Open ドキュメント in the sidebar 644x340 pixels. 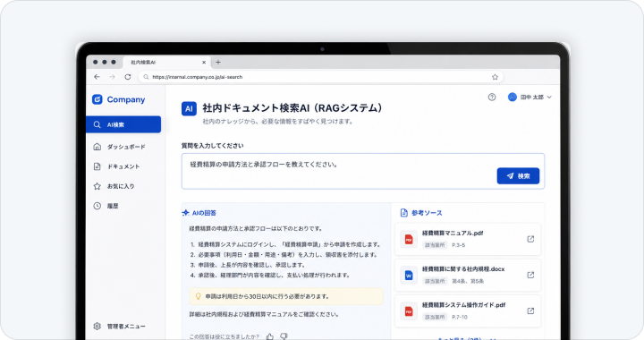pos(123,166)
